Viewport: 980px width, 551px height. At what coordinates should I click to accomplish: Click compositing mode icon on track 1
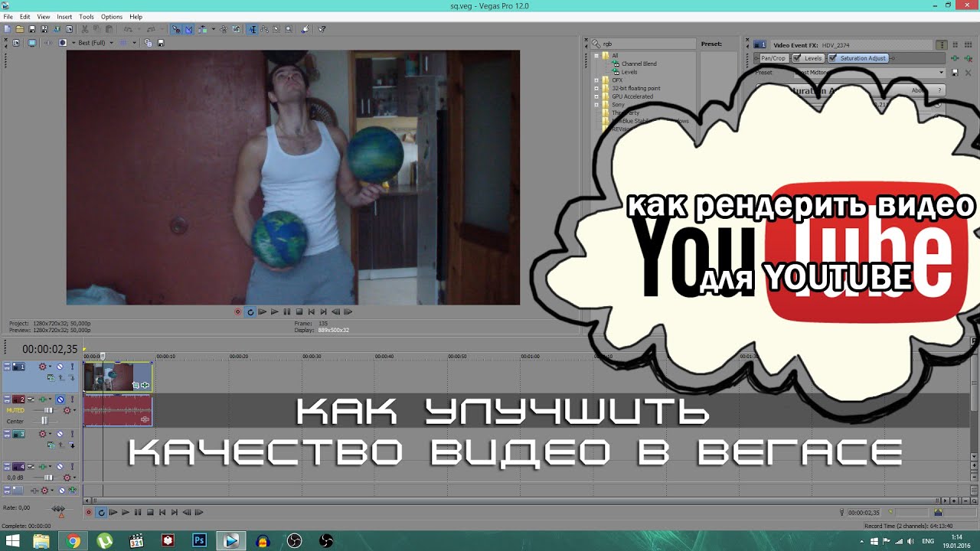point(51,377)
